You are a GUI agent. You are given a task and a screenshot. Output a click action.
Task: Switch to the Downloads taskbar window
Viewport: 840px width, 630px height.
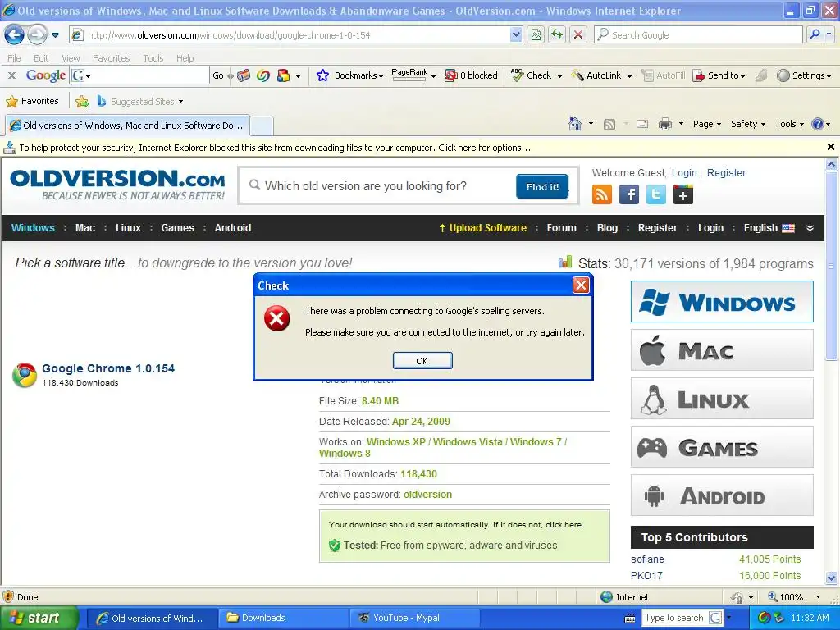(x=283, y=618)
